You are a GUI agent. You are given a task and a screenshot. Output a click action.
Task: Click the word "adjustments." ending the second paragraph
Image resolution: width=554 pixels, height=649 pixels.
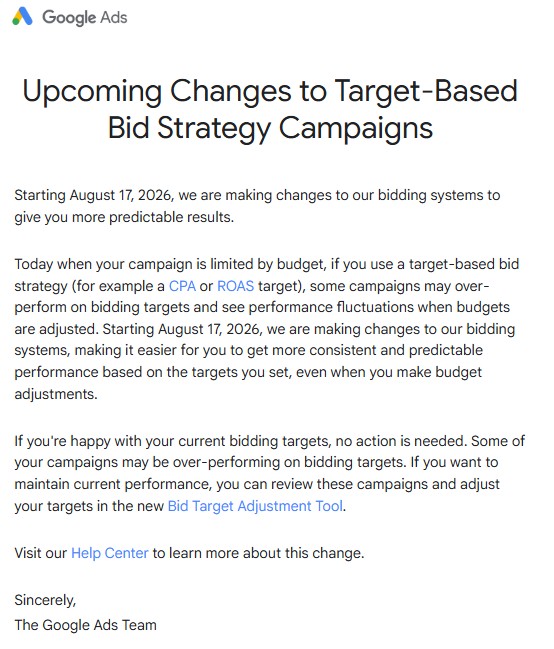pyautogui.click(x=56, y=394)
